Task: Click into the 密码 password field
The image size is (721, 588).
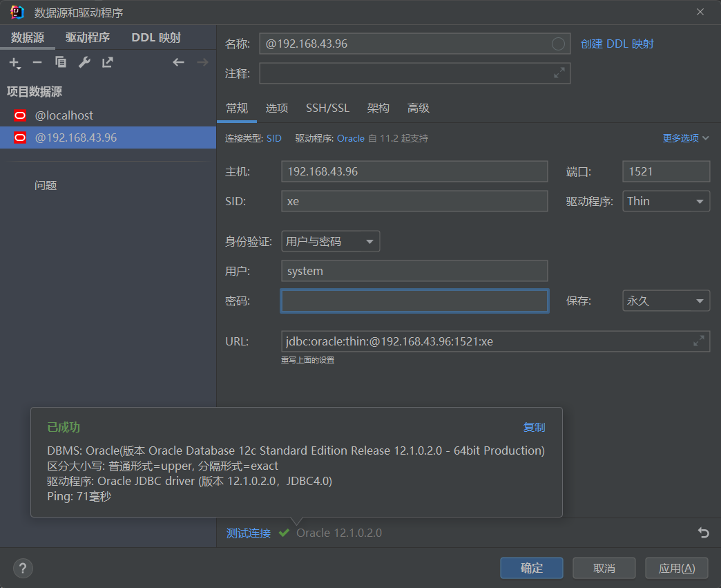Action: 414,301
